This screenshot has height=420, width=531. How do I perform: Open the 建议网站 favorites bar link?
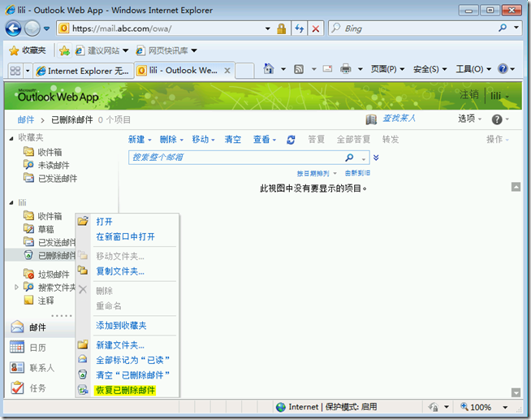[x=102, y=51]
